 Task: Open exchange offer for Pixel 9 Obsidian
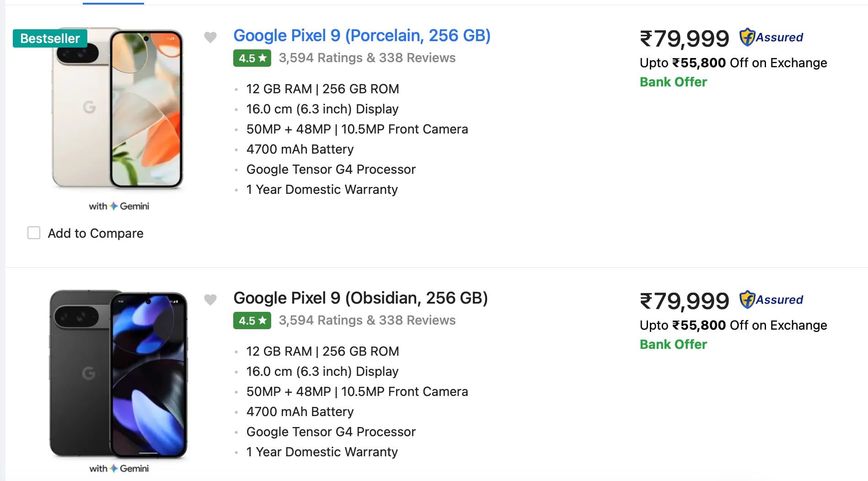pos(732,325)
